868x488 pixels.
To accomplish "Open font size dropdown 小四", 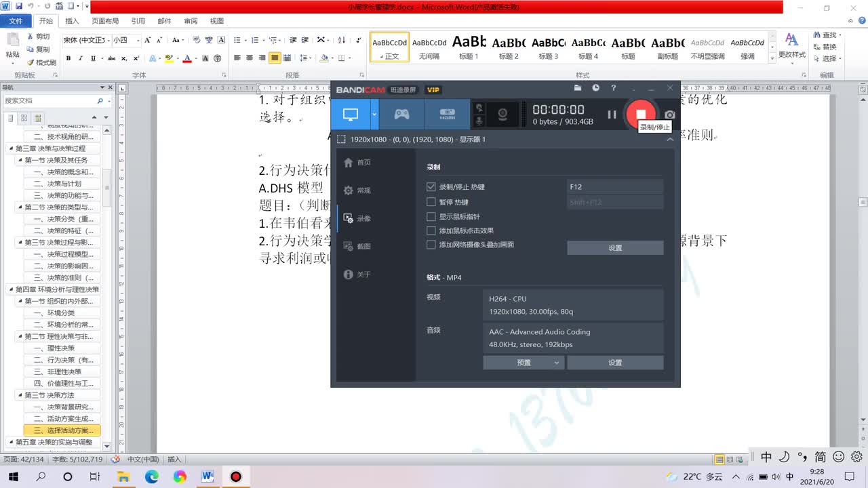I will 138,41.
